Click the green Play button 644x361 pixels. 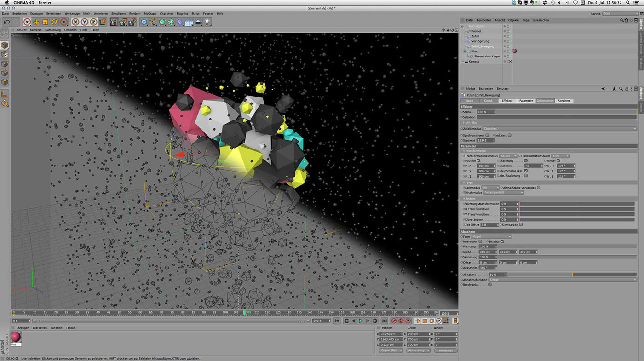click(361, 321)
